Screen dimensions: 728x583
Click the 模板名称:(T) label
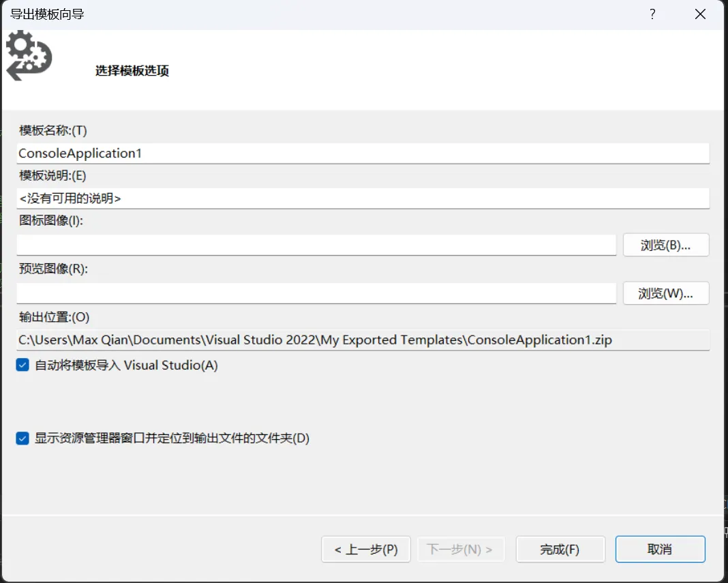(x=53, y=130)
